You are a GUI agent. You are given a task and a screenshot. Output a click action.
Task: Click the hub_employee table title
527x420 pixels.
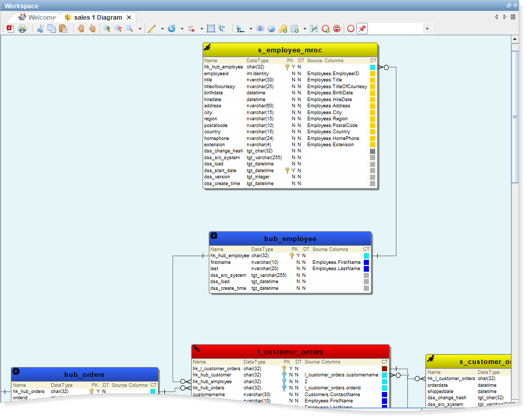[x=290, y=239]
